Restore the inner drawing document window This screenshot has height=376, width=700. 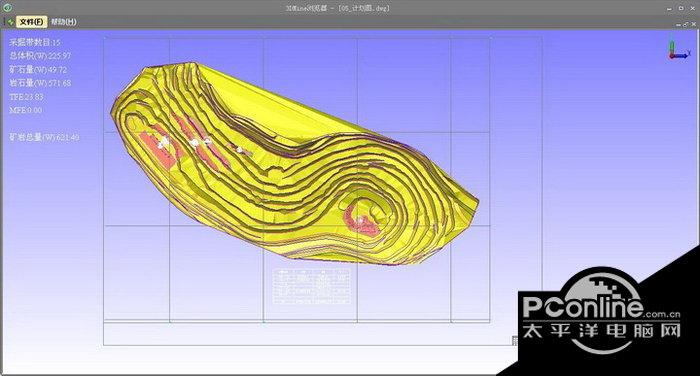point(686,25)
